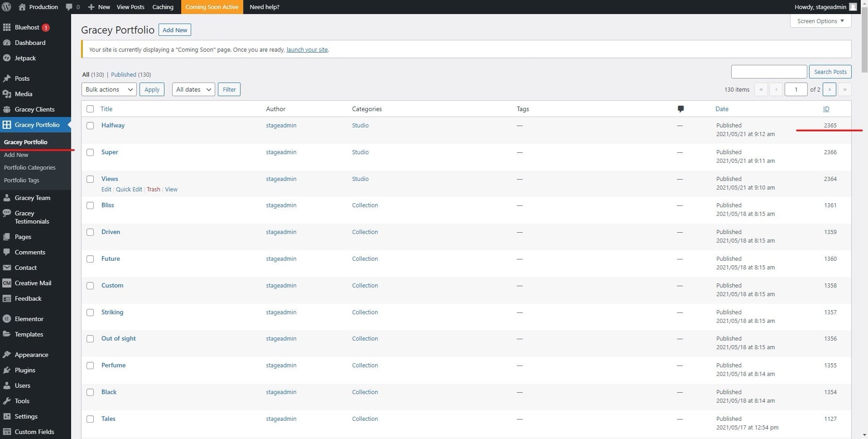The height and width of the screenshot is (439, 868).
Task: Expand the All dates dropdown
Action: (193, 89)
